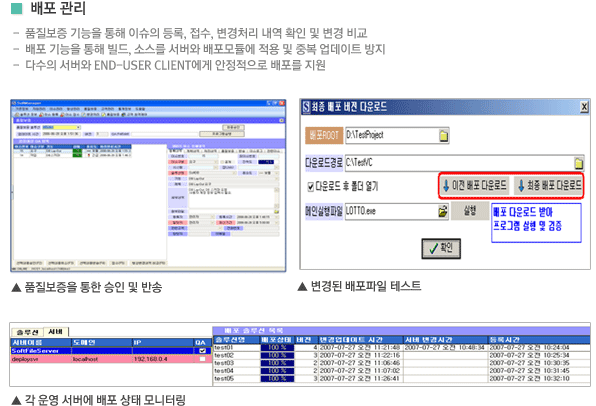Click the folder icon beside 배포ROOT path
The image size is (596, 406).
pos(443,136)
